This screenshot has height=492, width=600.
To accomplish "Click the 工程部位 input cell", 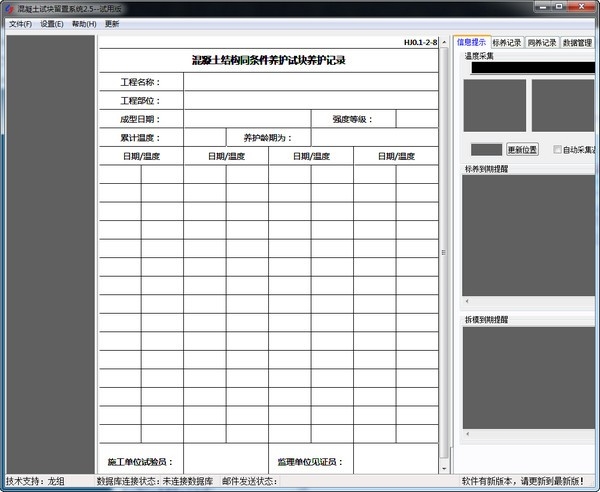I will [x=311, y=100].
